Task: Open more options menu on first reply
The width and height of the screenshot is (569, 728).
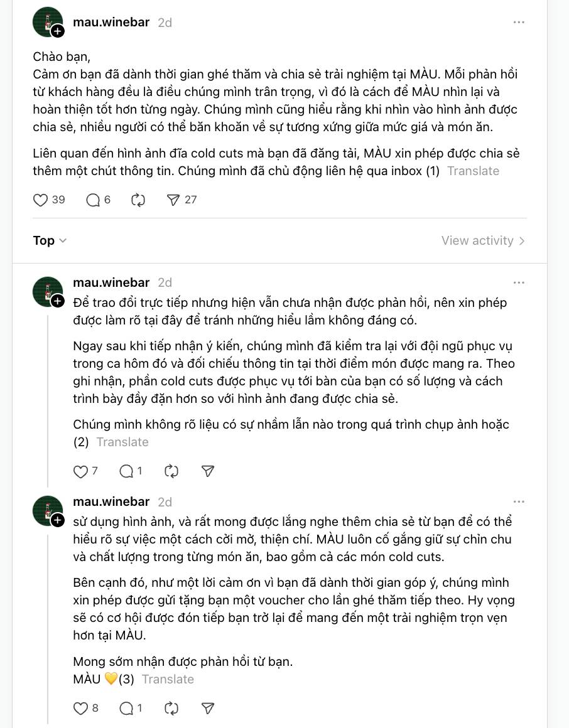Action: point(519,282)
